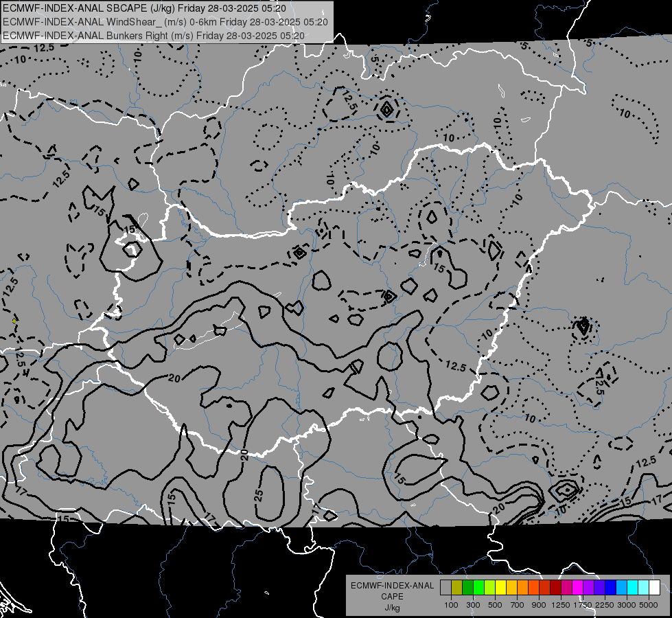Click the 700 tick label in legend
Image resolution: width=672 pixels, height=618 pixels.
(x=518, y=605)
